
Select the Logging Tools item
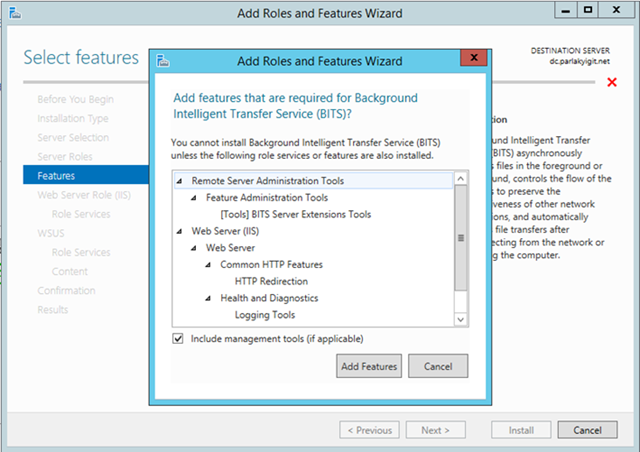(265, 315)
